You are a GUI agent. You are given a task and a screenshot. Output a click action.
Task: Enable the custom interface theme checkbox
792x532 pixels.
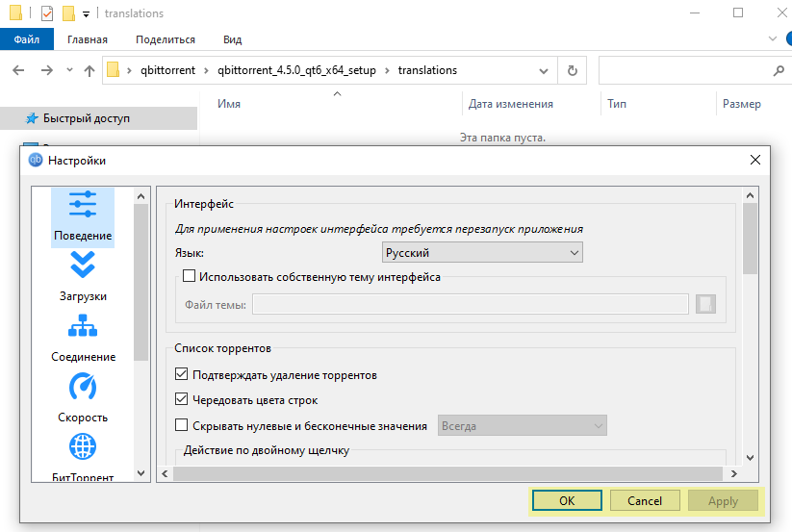click(189, 277)
